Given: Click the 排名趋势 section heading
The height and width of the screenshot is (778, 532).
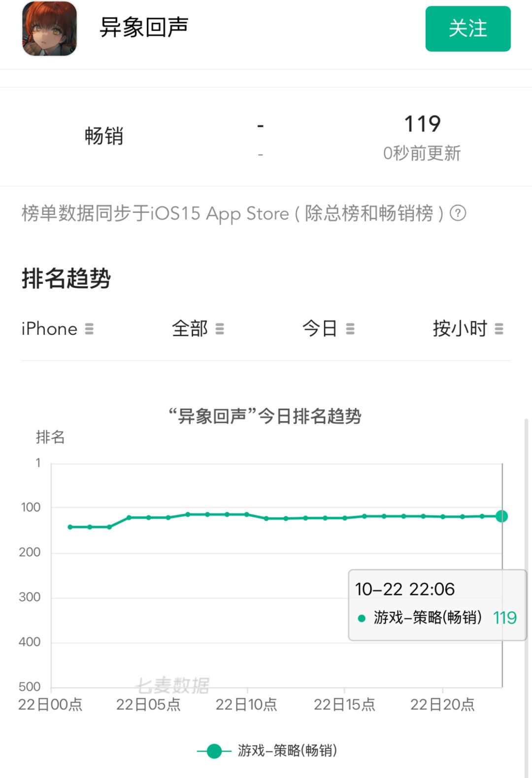Looking at the screenshot, I should 66,279.
